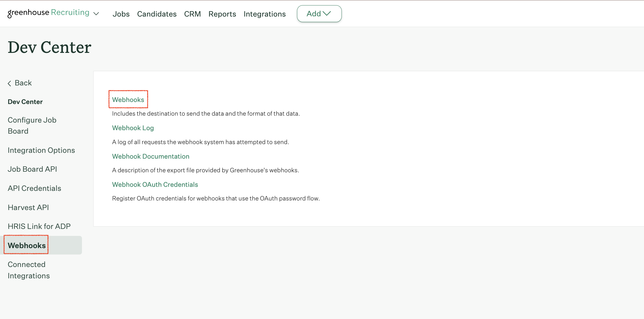Viewport: 644px width, 319px height.
Task: Open HRIS Link for ADP
Action: (x=39, y=226)
